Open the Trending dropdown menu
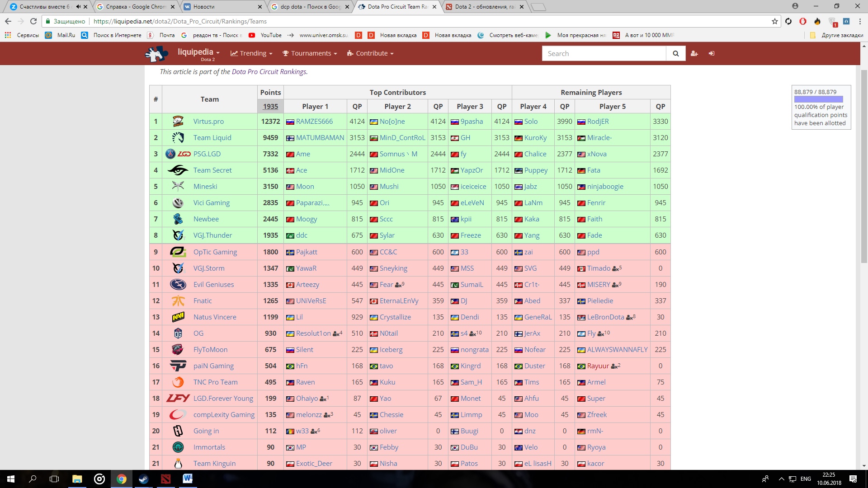This screenshot has height=488, width=868. tap(251, 53)
